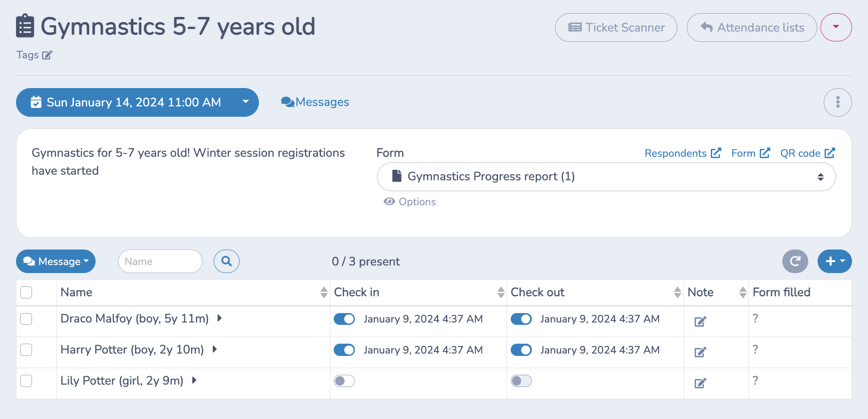Viewport: 868px width, 419px height.
Task: Expand Lily Potter details arrow
Action: [194, 380]
